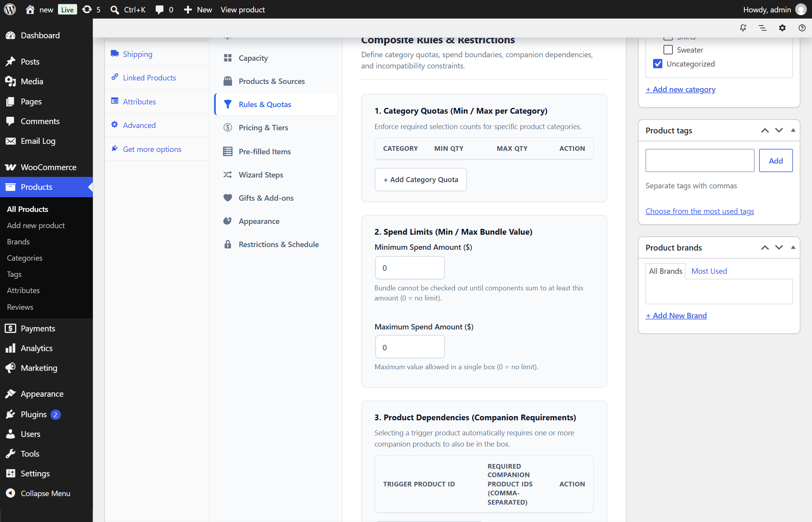Move Product brands panel up
This screenshot has height=522, width=812.
[765, 247]
